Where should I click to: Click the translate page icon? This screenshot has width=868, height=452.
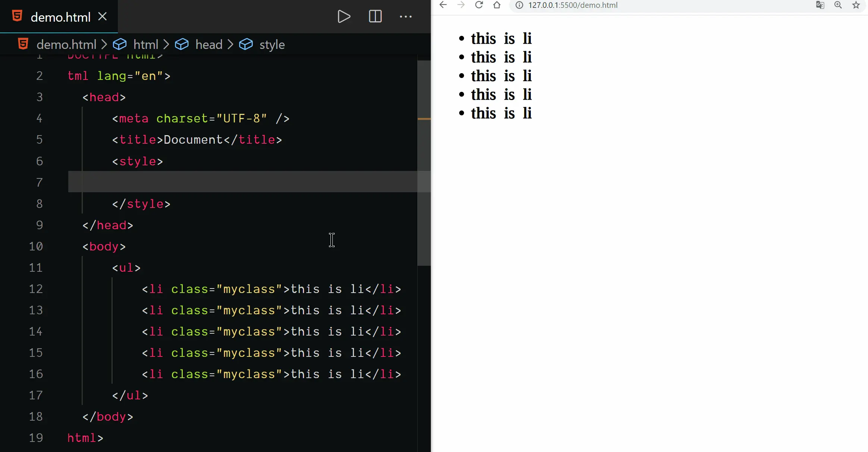pyautogui.click(x=820, y=5)
